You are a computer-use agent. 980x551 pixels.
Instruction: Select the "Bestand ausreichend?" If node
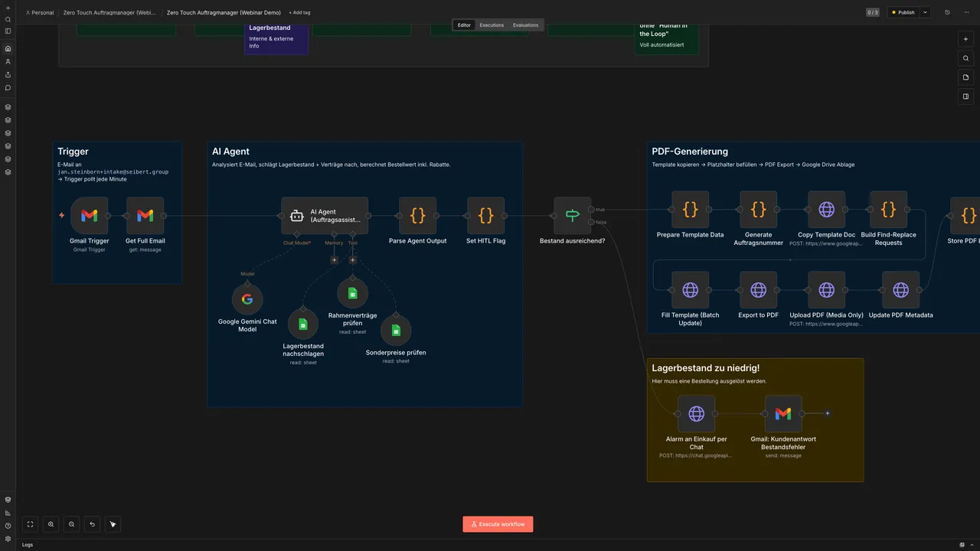tap(572, 215)
